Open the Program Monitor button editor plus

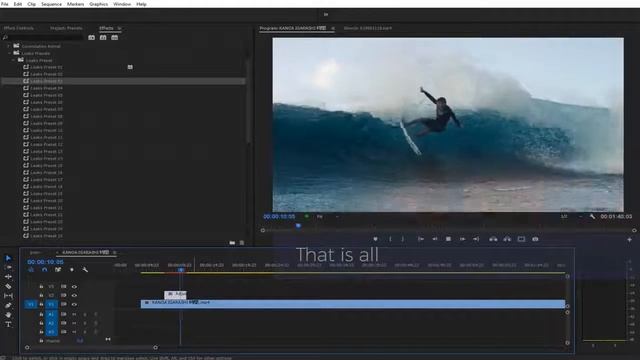(629, 240)
